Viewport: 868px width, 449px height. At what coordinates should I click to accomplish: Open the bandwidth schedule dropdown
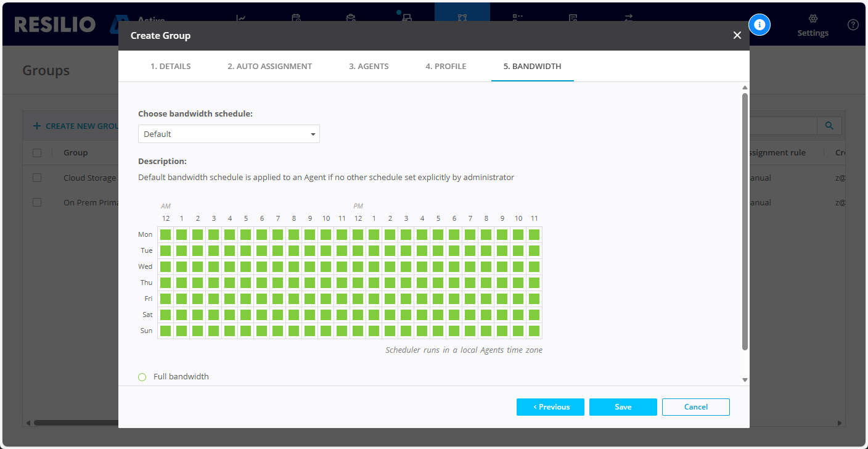coord(229,134)
